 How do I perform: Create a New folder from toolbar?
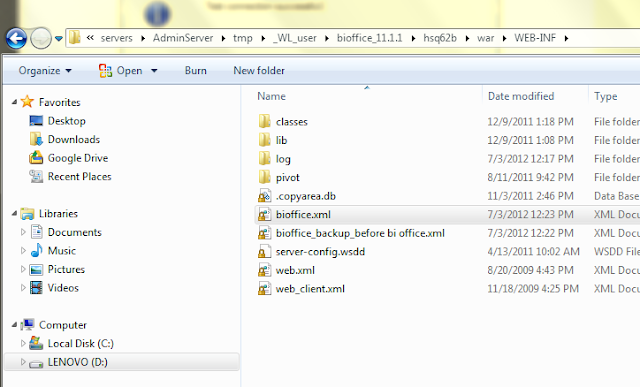259,71
